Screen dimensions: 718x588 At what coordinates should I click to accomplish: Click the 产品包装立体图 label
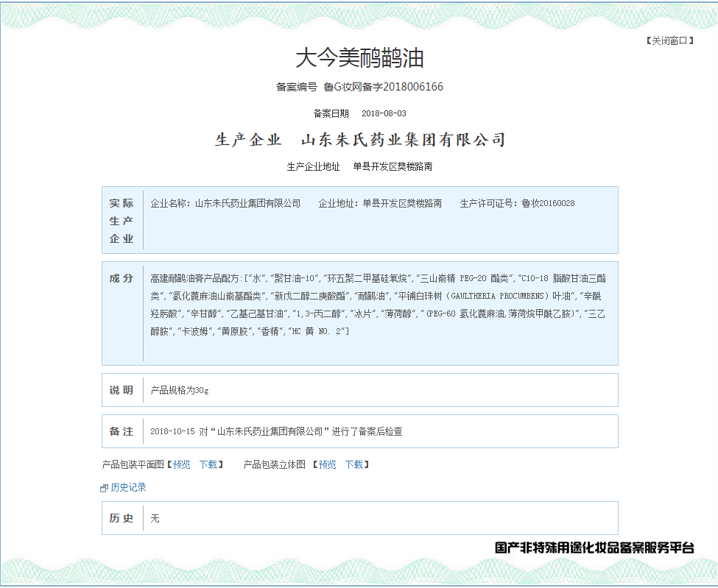click(274, 465)
